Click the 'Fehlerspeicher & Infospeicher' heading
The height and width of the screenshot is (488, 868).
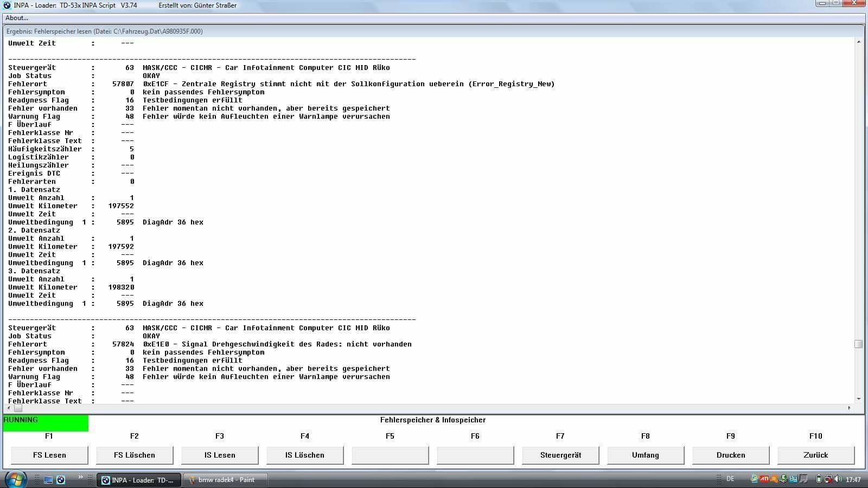[x=433, y=420]
